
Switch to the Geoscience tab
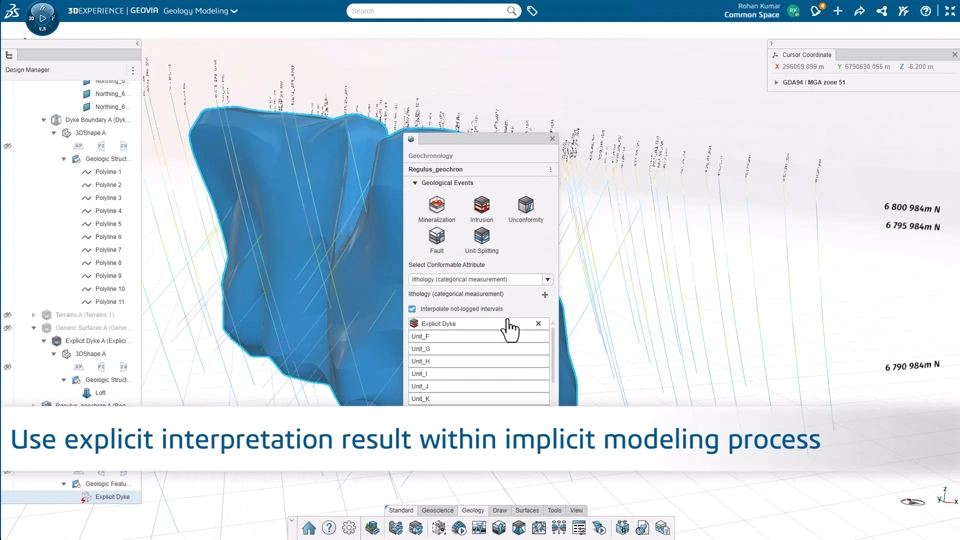438,510
